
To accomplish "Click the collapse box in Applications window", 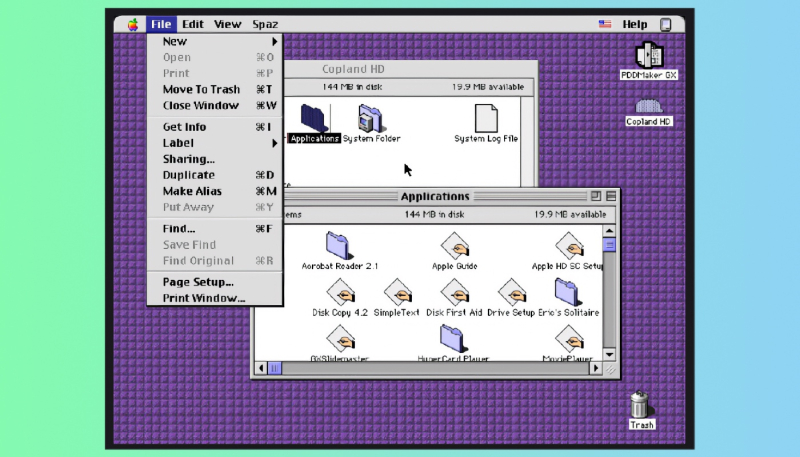I will [611, 196].
